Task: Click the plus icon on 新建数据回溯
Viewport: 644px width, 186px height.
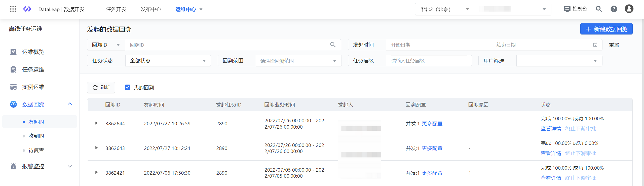Action: click(x=589, y=29)
